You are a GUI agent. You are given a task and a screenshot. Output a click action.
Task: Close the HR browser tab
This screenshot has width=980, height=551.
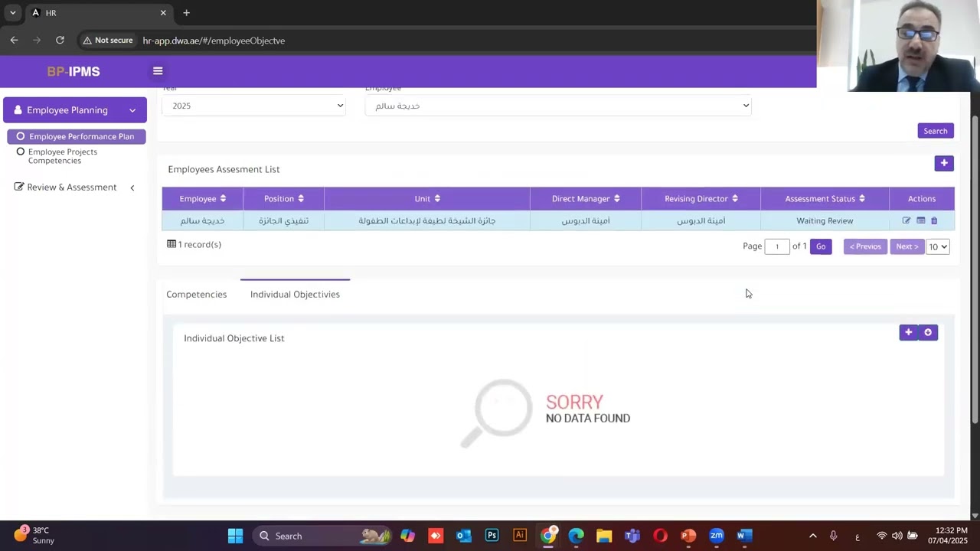tap(163, 13)
